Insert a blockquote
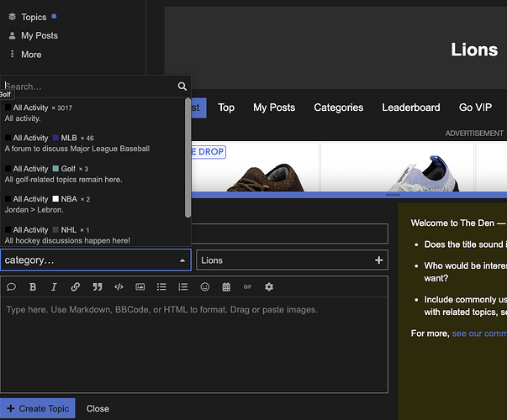The height and width of the screenshot is (420, 507). pos(97,287)
